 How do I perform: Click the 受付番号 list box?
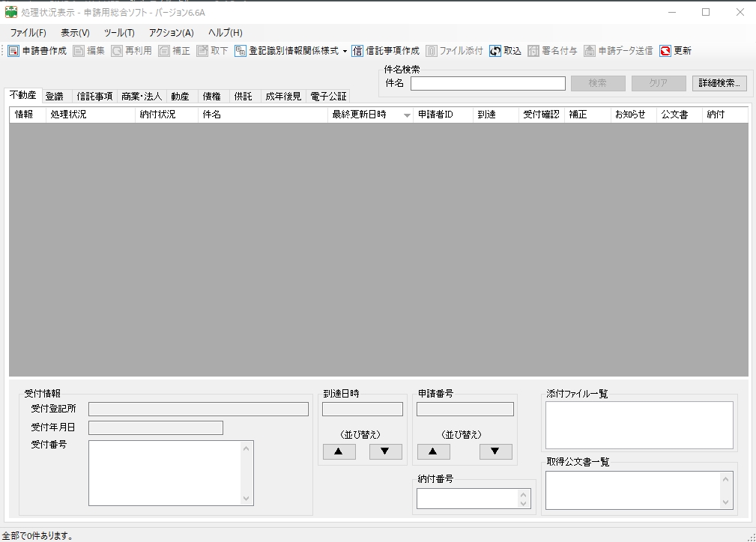coord(171,473)
